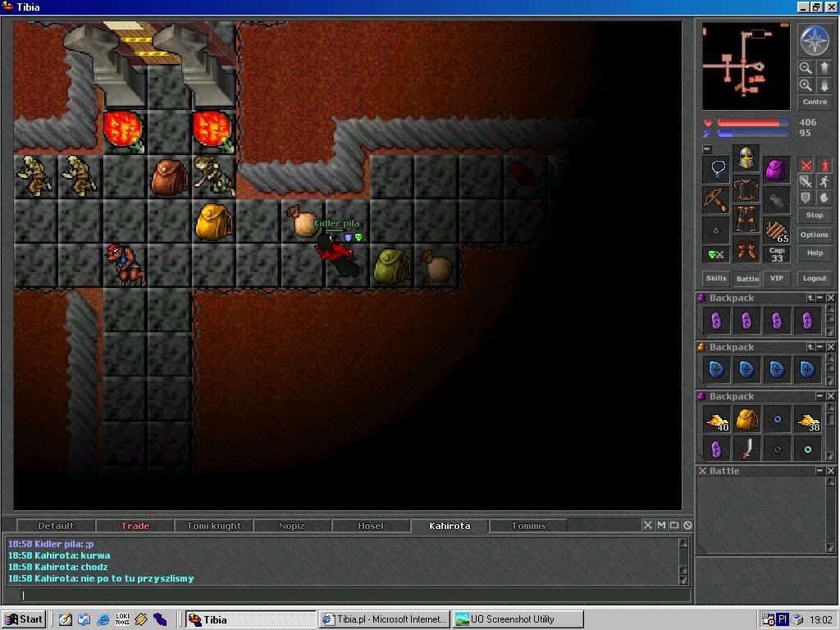
Task: Click the gold coins stack of 38
Action: (x=807, y=421)
